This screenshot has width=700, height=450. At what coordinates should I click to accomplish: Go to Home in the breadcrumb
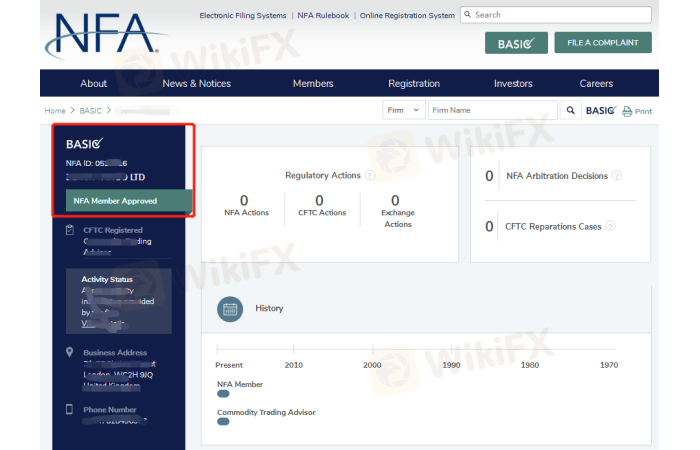[x=55, y=110]
